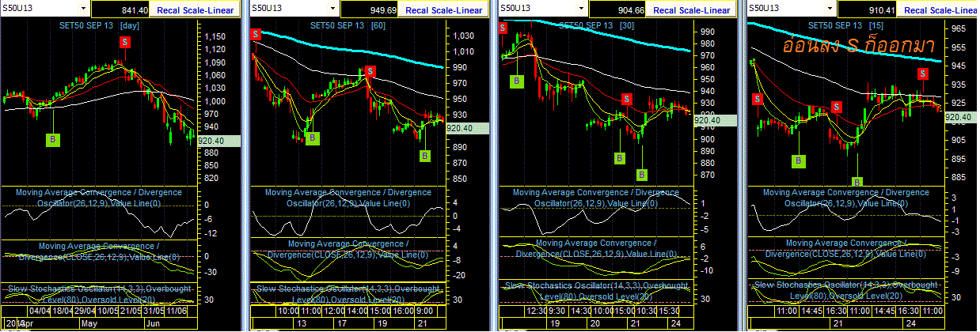
Task: Click the top-left S sell marker on 60-minute chart
Action: pyautogui.click(x=255, y=34)
